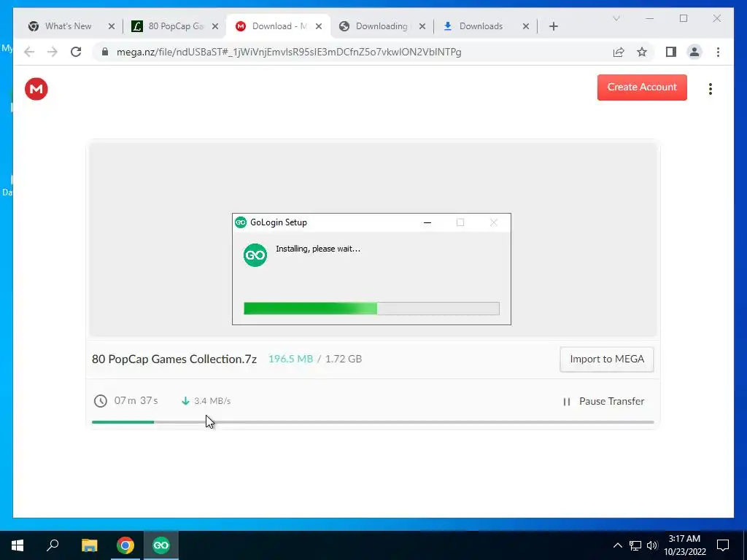Screen dimensions: 747x560
Task: Reload the MEGA page
Action: pos(76,52)
